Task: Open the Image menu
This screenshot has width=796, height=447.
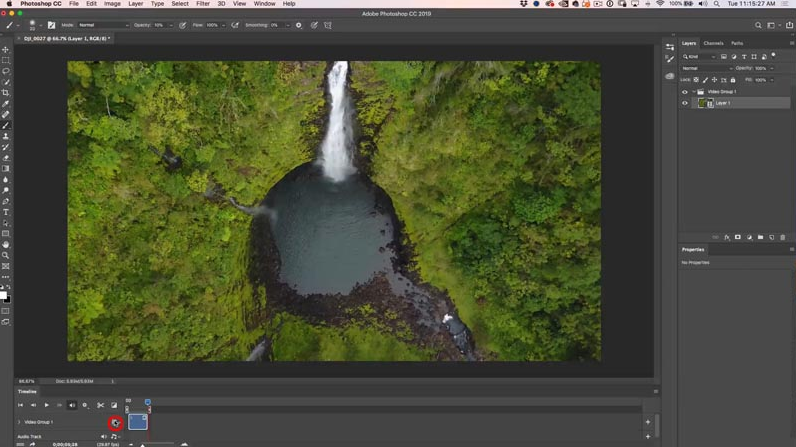Action: 112,4
